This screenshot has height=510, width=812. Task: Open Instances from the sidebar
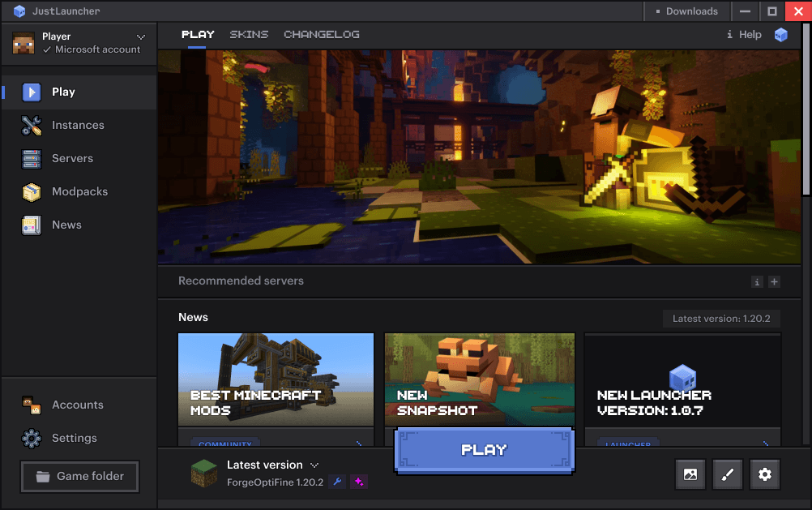click(x=77, y=125)
